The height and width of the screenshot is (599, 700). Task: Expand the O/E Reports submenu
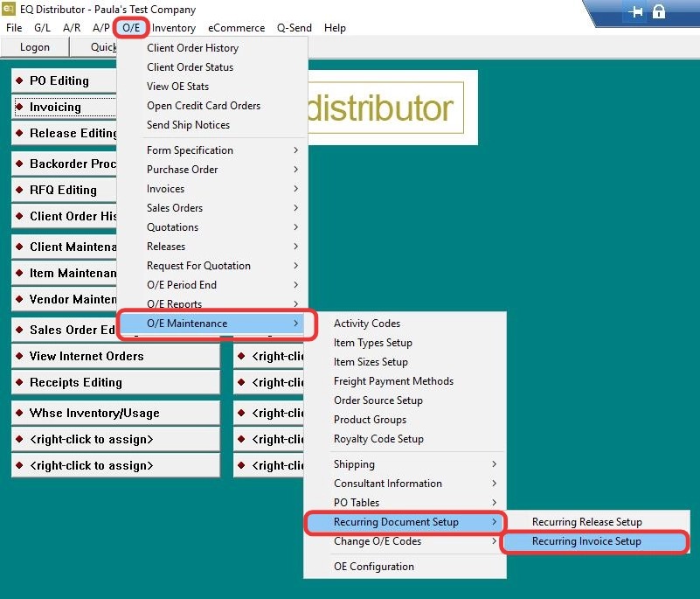pyautogui.click(x=212, y=303)
